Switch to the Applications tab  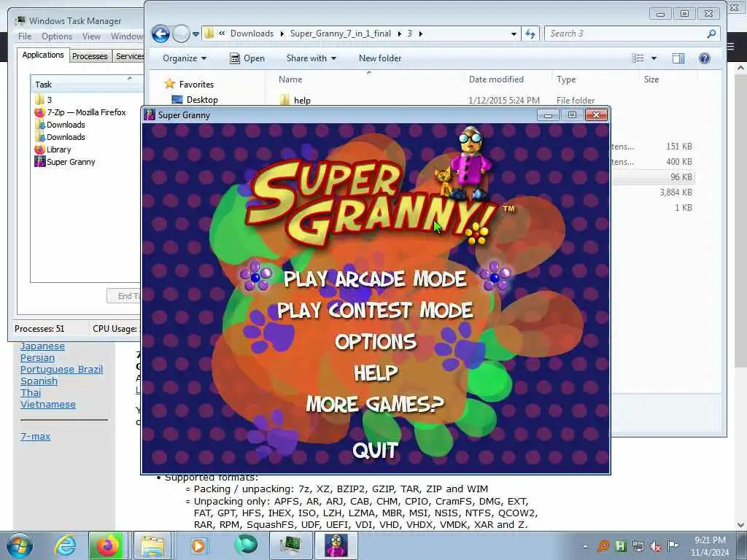[43, 55]
